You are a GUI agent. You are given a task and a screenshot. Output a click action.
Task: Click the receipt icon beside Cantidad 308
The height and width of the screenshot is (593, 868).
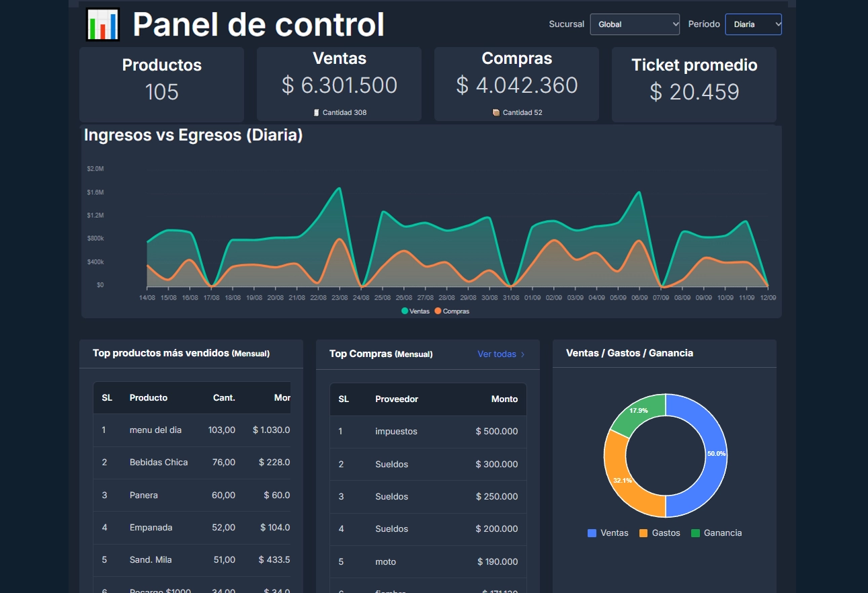pos(317,113)
